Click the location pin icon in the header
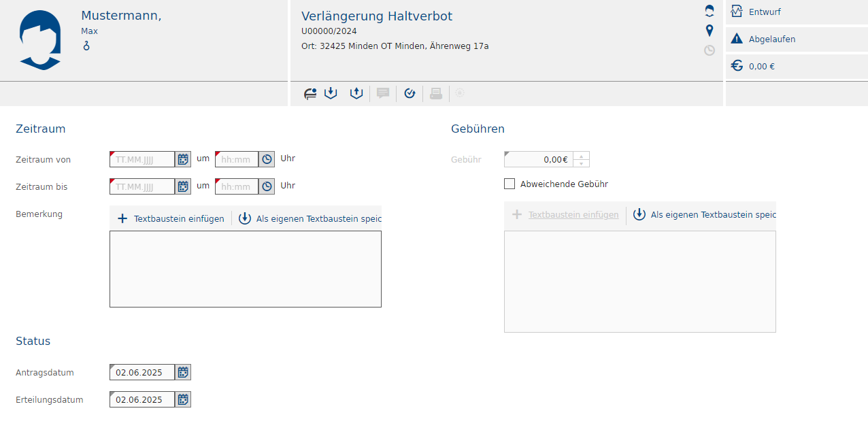The height and width of the screenshot is (432, 868). [x=710, y=31]
